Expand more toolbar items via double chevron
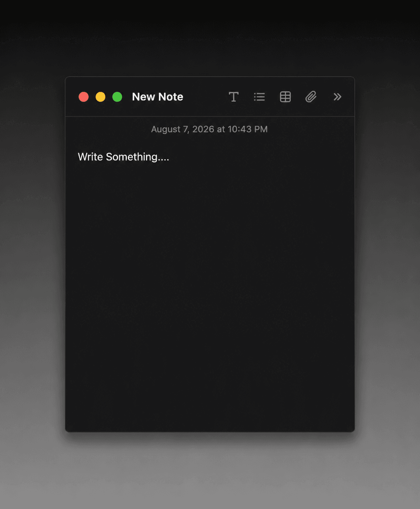This screenshot has height=509, width=420. point(337,97)
